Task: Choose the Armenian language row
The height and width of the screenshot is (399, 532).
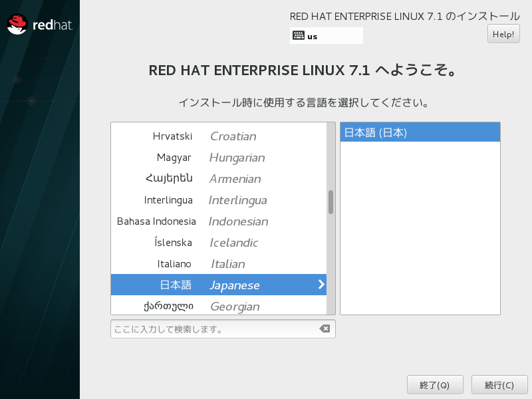Action: (x=219, y=178)
